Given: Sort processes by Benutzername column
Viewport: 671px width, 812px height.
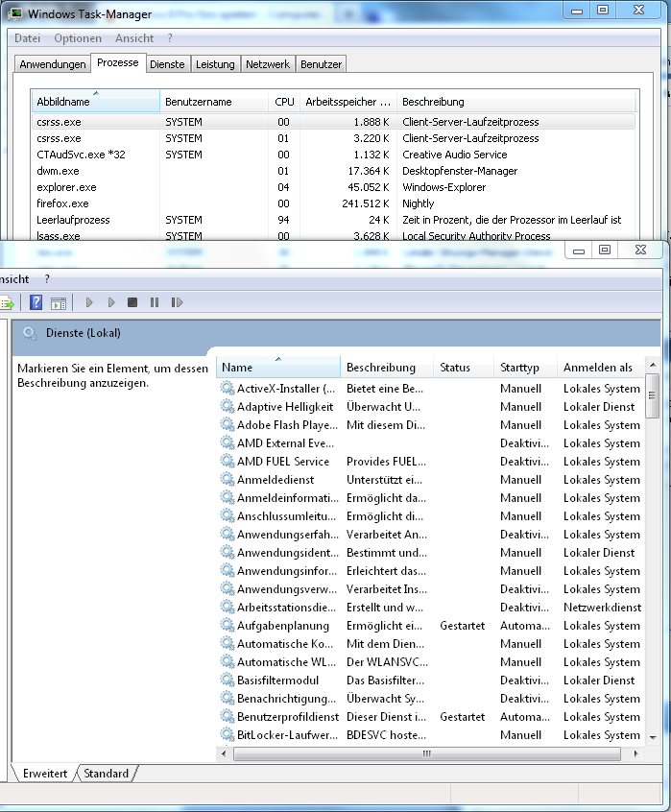Looking at the screenshot, I should tap(214, 102).
